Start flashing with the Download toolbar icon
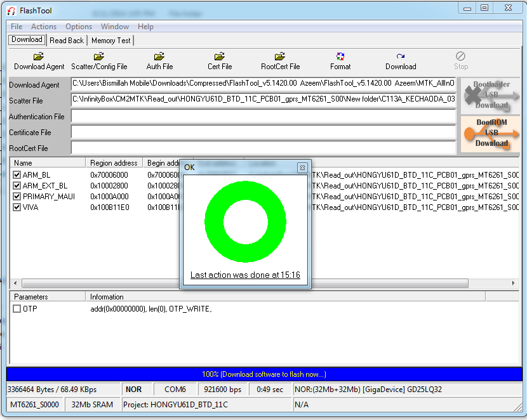Screen dimensions: 527x420 pos(400,56)
